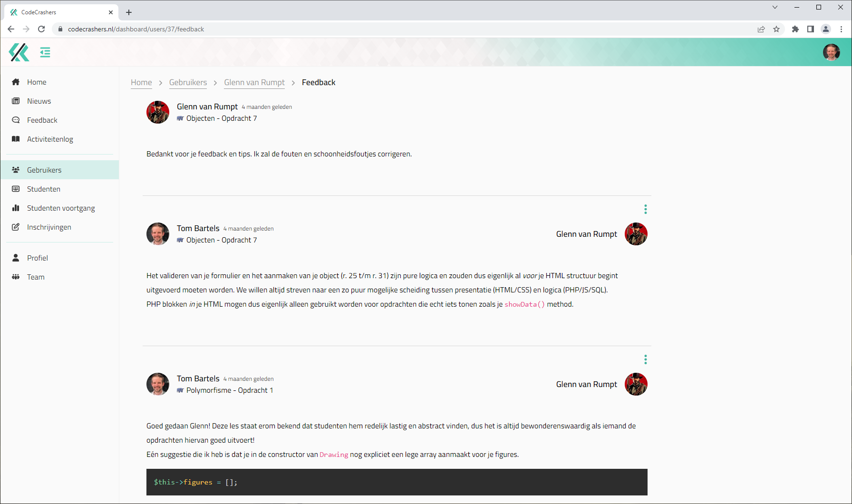
Task: Click the Gebruikers breadcrumb link
Action: [x=188, y=83]
